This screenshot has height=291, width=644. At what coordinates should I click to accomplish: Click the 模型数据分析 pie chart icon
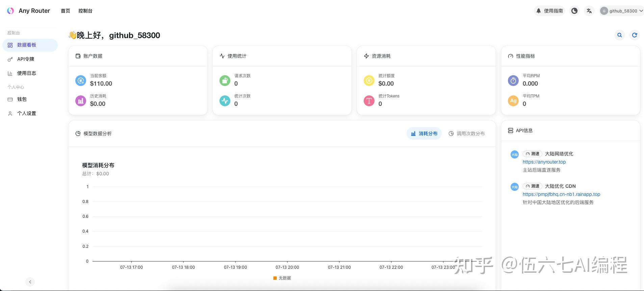click(78, 134)
